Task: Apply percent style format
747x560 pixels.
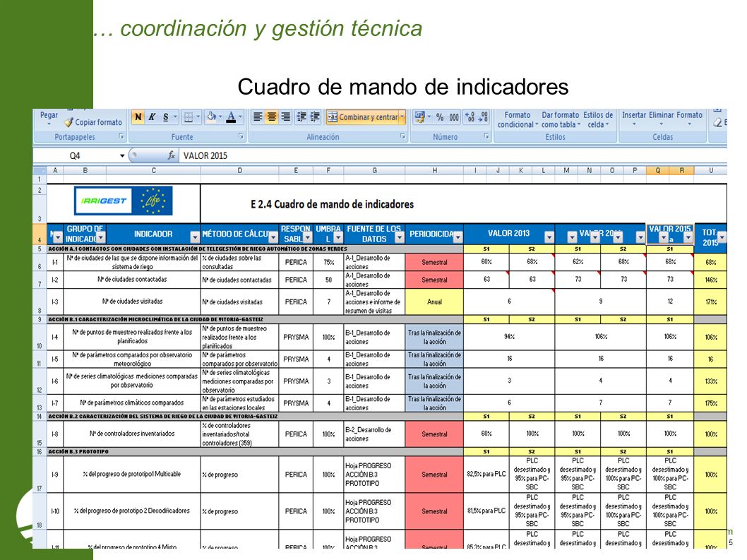Action: click(x=440, y=117)
